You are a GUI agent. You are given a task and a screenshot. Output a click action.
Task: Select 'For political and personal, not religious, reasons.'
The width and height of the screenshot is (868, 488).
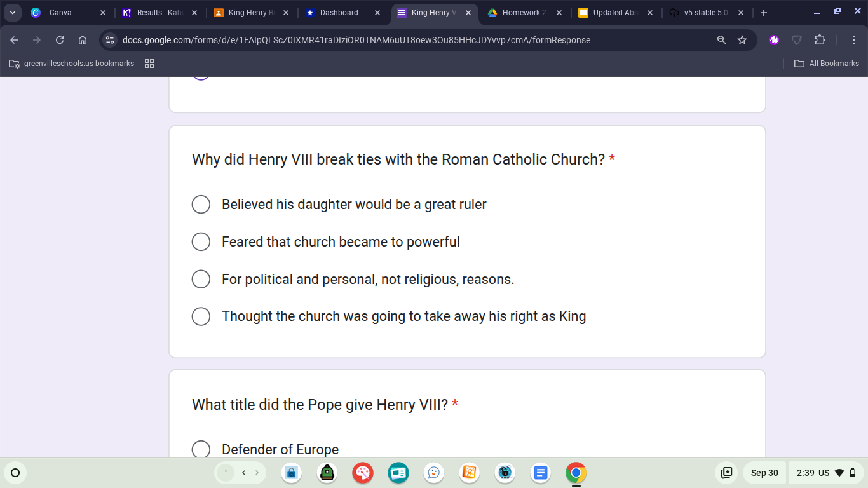[x=201, y=279]
